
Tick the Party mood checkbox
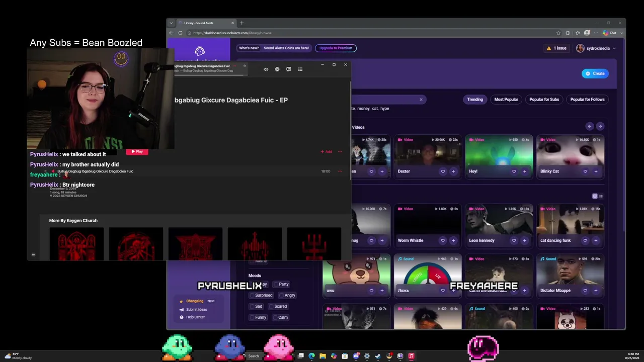(275, 284)
